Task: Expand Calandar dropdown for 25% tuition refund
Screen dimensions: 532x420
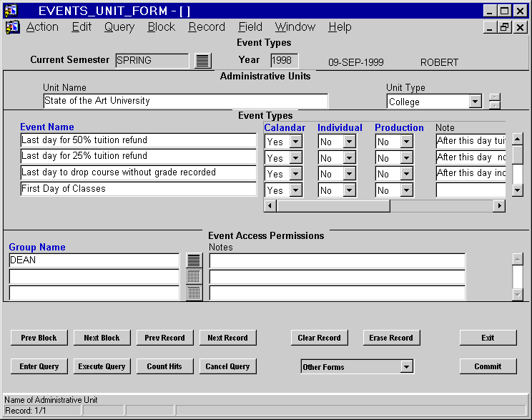Action: click(x=295, y=158)
